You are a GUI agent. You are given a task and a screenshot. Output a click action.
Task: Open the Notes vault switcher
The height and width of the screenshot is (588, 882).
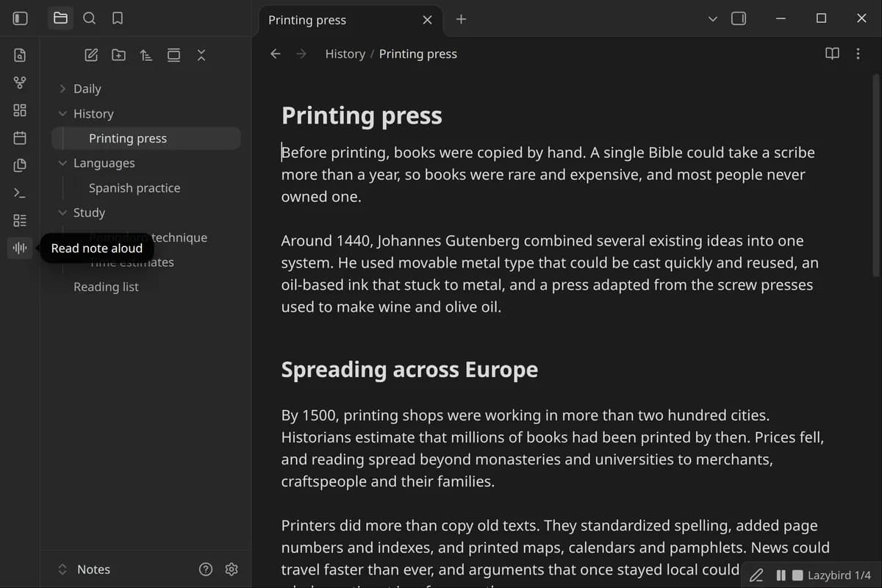pyautogui.click(x=84, y=570)
